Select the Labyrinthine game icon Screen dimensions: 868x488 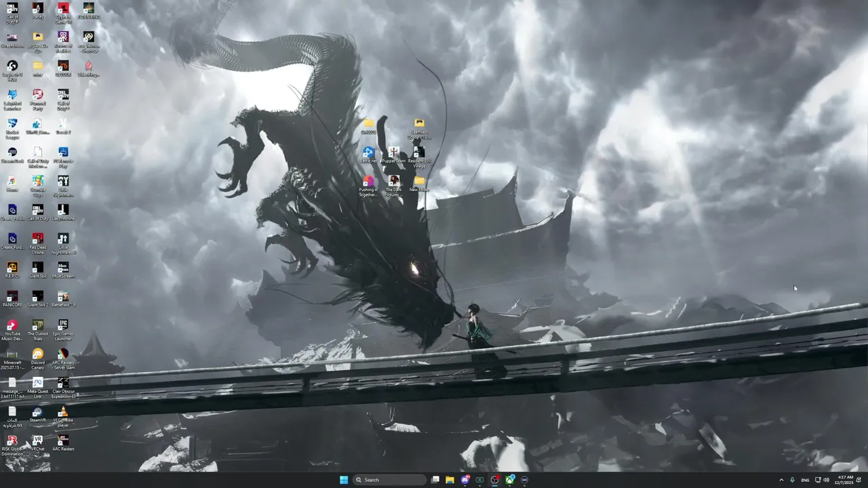click(x=63, y=213)
